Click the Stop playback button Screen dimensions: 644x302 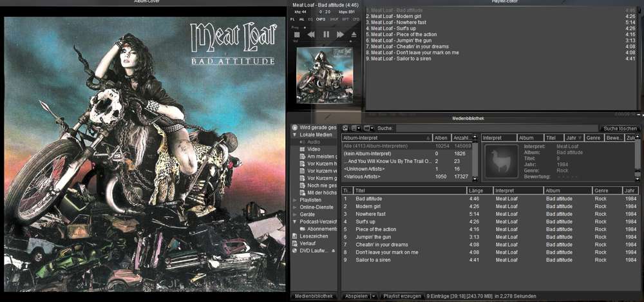296,34
